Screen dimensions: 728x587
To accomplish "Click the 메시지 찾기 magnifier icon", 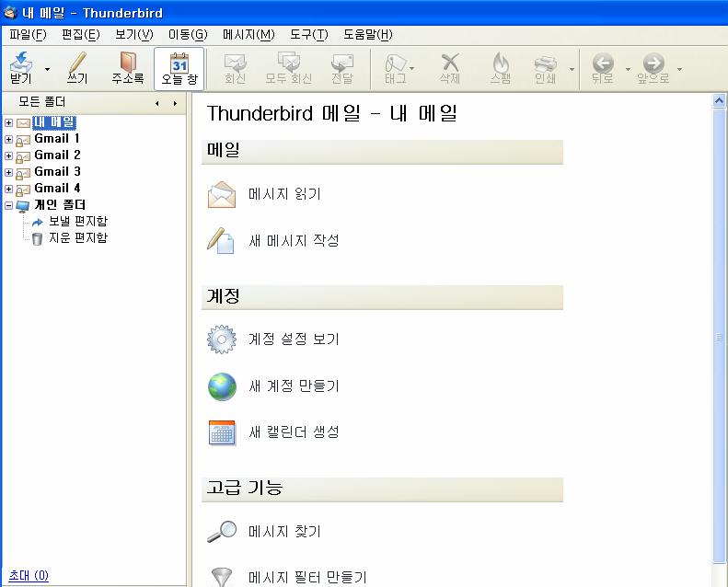I will 222,532.
